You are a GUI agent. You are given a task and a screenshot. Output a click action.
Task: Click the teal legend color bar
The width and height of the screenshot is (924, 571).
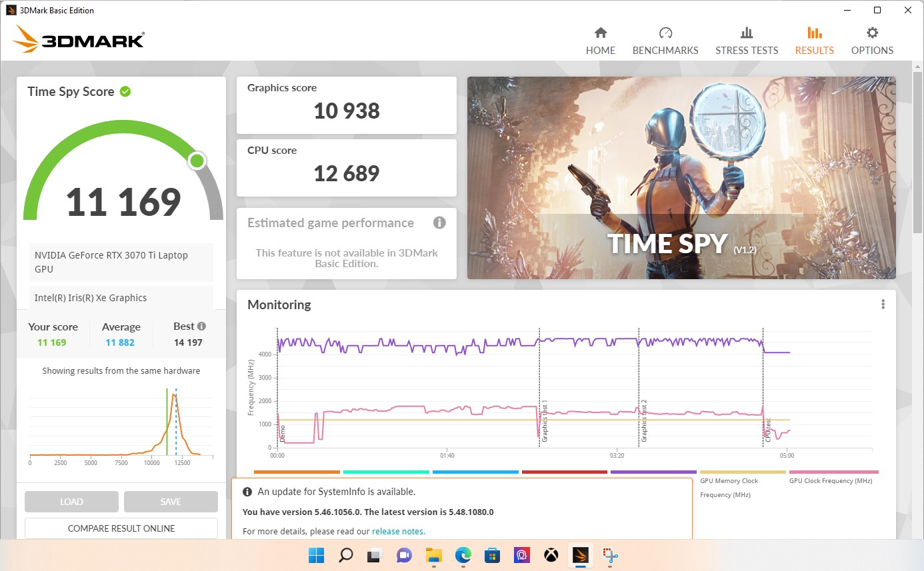[x=386, y=472]
